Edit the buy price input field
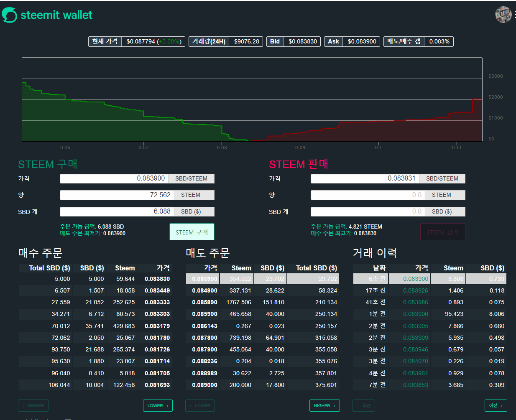Screen dimensions: 516x420 pos(114,178)
